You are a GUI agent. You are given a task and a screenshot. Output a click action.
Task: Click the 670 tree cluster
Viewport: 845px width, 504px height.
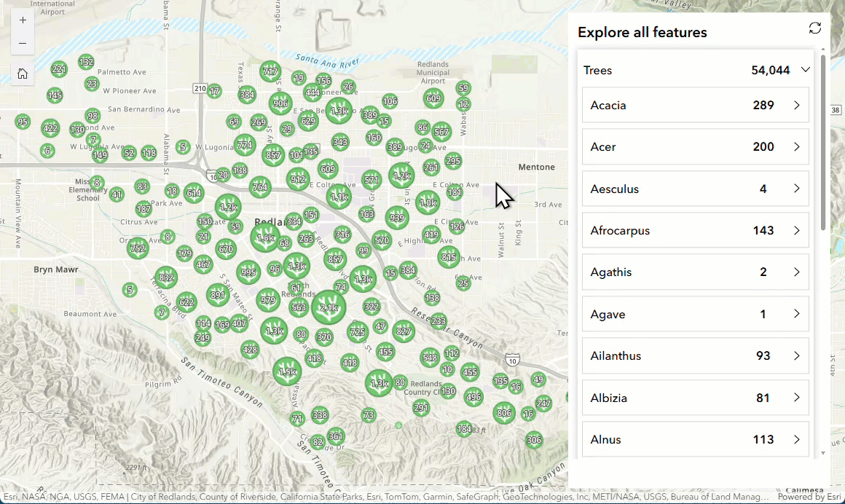tap(226, 249)
